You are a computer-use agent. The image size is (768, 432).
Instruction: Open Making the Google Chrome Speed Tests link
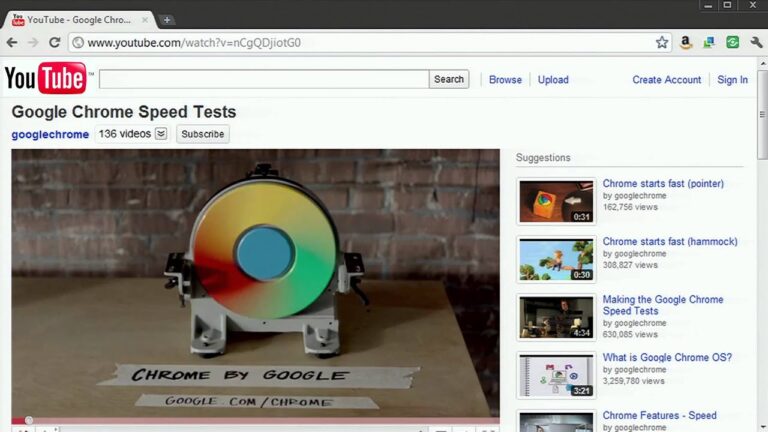(663, 305)
